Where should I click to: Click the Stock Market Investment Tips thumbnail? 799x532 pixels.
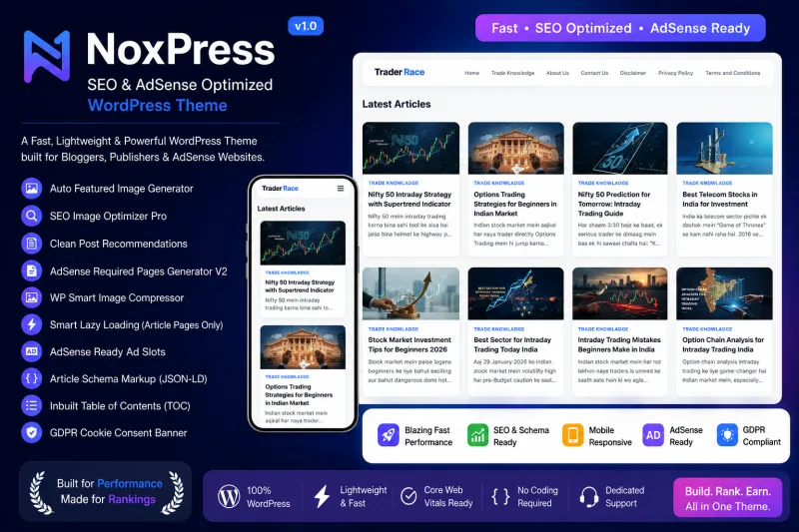(410, 293)
